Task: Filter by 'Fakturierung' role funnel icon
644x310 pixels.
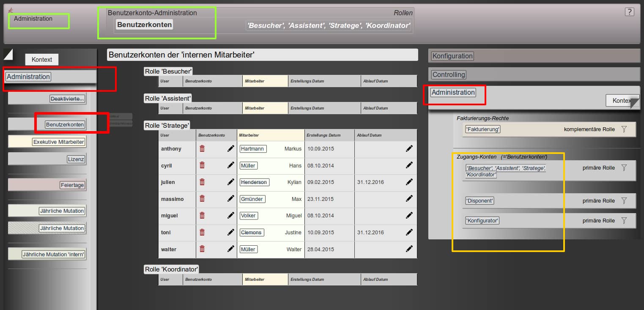Action: point(624,129)
